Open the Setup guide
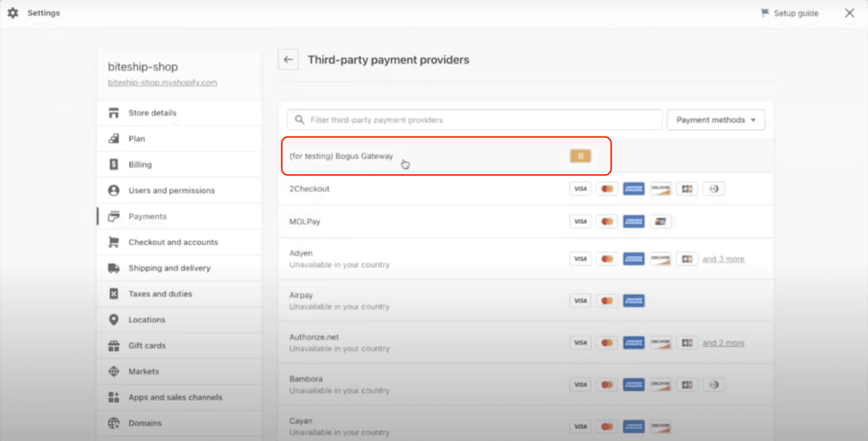The image size is (868, 441). (790, 13)
